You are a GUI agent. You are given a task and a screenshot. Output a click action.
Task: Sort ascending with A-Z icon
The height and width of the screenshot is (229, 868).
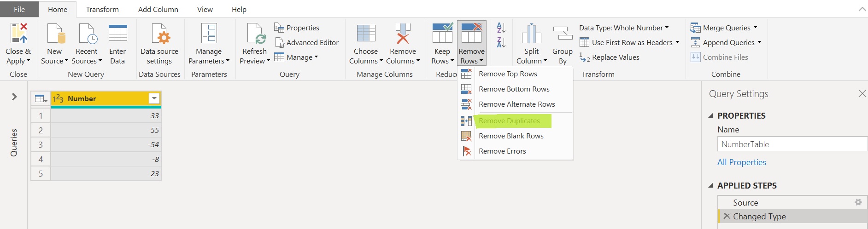tap(501, 28)
